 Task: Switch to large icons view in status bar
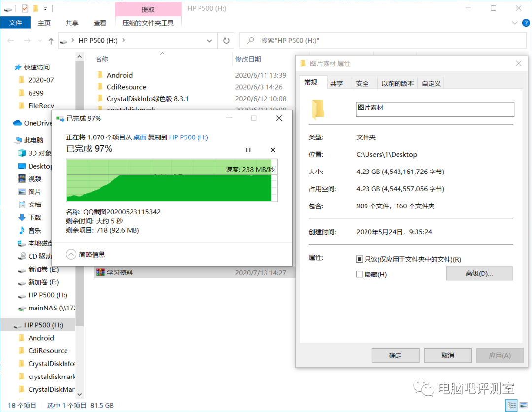524,405
